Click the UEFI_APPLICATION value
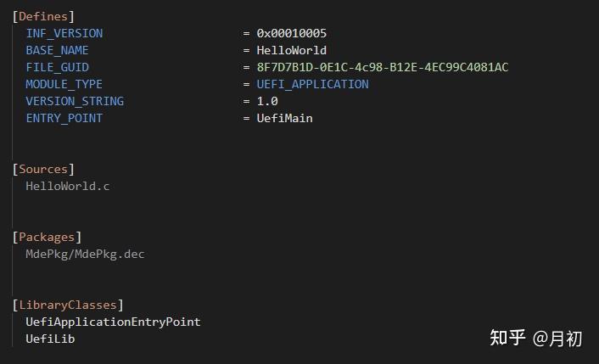 pyautogui.click(x=312, y=84)
